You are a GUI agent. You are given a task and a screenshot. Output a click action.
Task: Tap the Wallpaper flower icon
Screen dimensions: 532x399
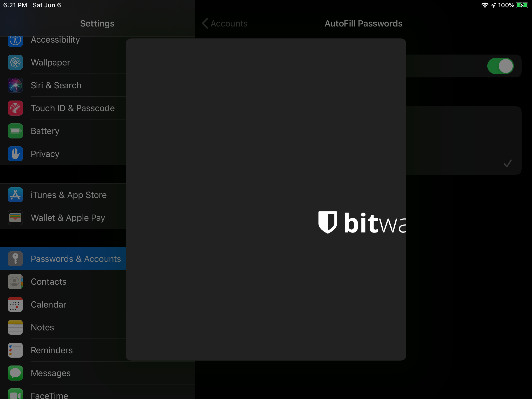pyautogui.click(x=15, y=62)
